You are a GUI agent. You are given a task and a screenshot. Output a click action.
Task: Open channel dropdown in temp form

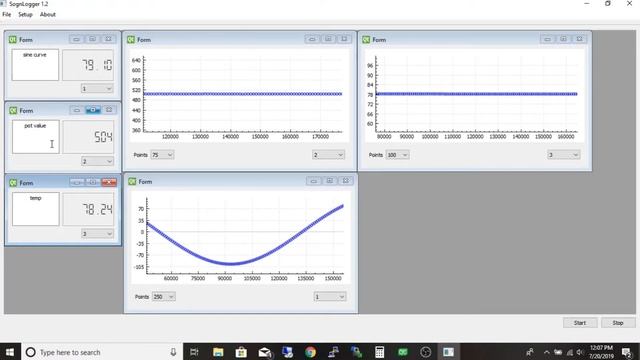point(97,233)
